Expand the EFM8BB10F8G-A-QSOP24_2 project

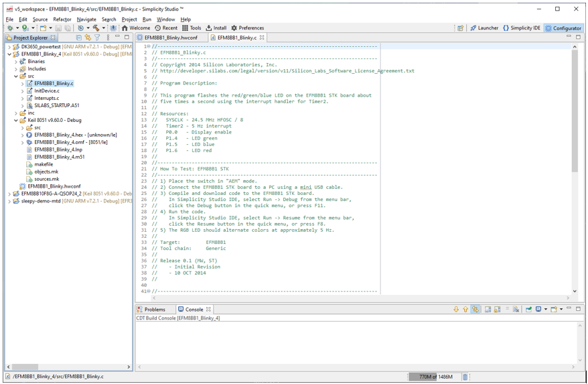[9, 194]
